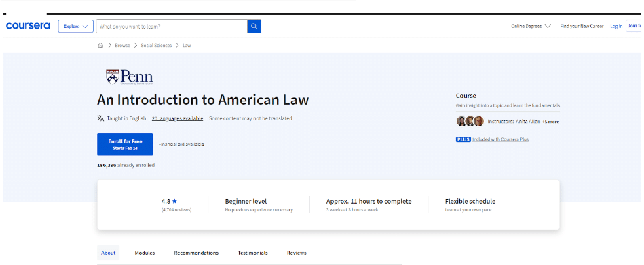
Task: Click the blue search magnifier button
Action: click(x=254, y=26)
